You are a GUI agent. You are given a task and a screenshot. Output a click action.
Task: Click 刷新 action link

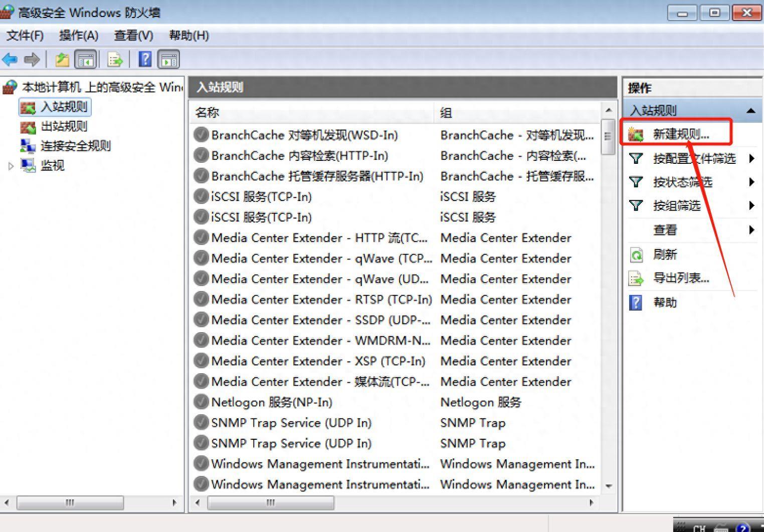pos(665,254)
